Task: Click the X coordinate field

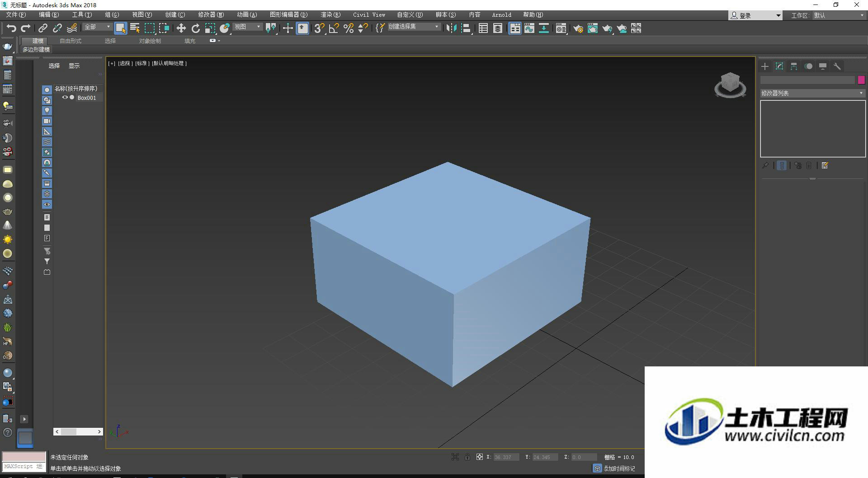Action: [x=506, y=457]
